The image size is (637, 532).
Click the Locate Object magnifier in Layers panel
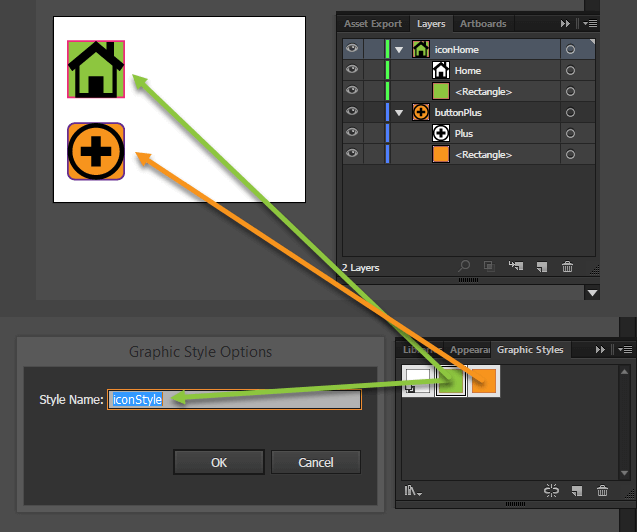465,266
